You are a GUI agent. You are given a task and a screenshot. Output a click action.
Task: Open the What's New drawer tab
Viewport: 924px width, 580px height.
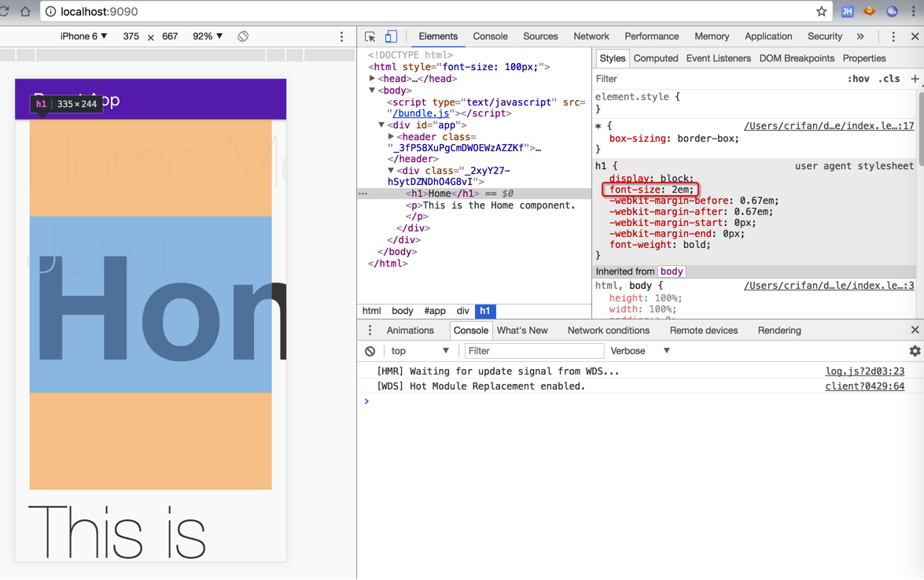click(522, 330)
